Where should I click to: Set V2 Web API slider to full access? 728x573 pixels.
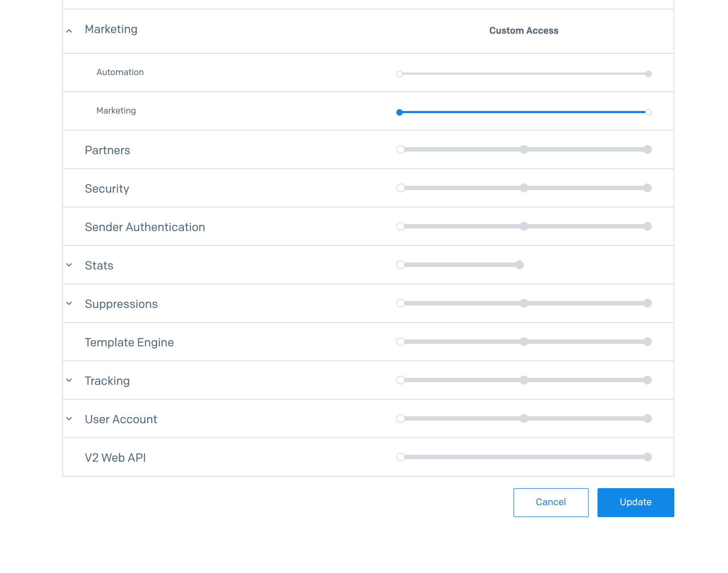(x=648, y=457)
